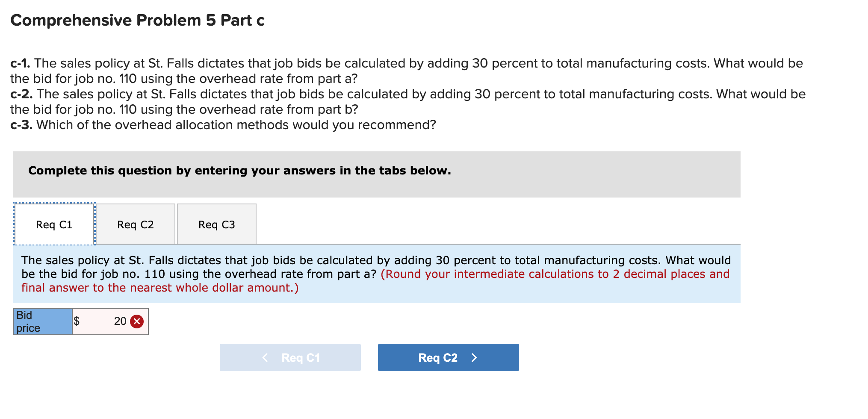Select the Req C1 tab
Image resolution: width=868 pixels, height=419 pixels.
[x=53, y=224]
